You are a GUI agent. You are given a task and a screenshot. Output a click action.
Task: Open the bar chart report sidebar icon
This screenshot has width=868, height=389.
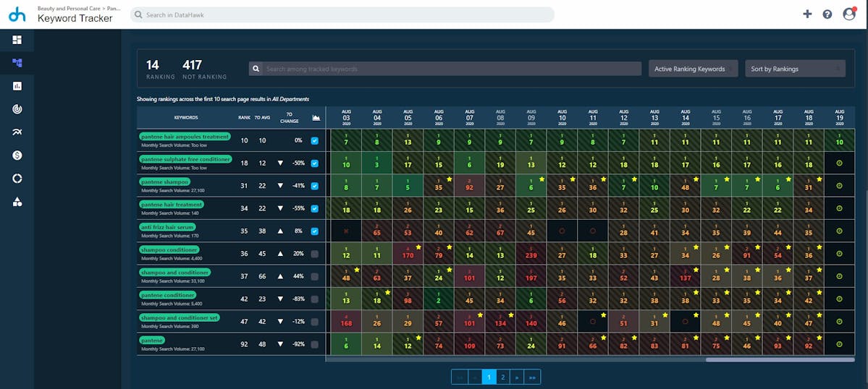coord(17,86)
